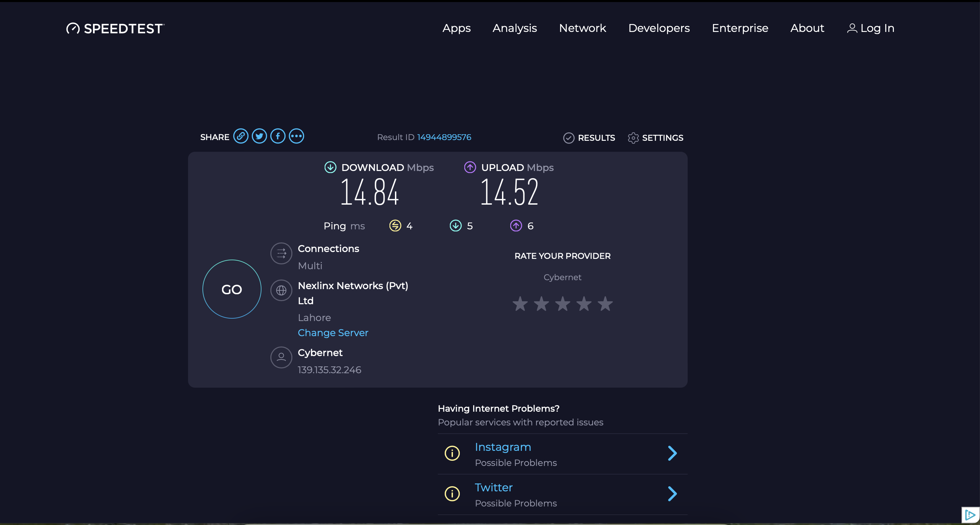Screen dimensions: 980x525
Task: Start test with GO button
Action: [x=232, y=289]
